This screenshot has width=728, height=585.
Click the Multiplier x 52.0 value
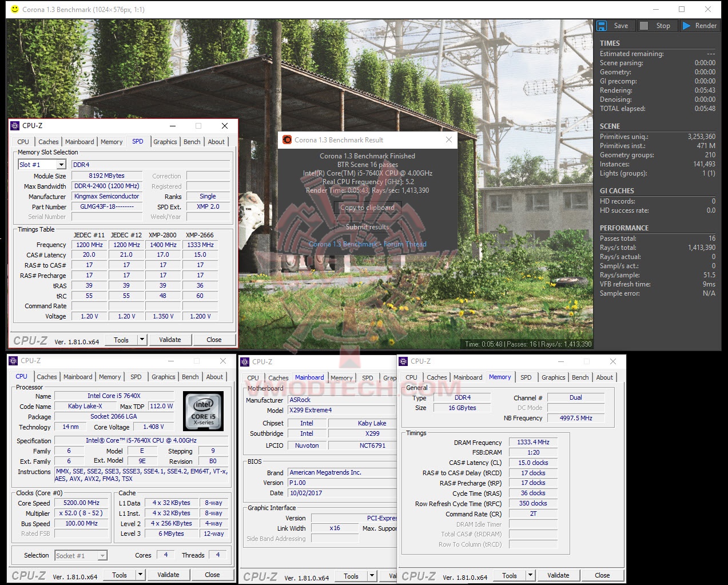pyautogui.click(x=81, y=514)
